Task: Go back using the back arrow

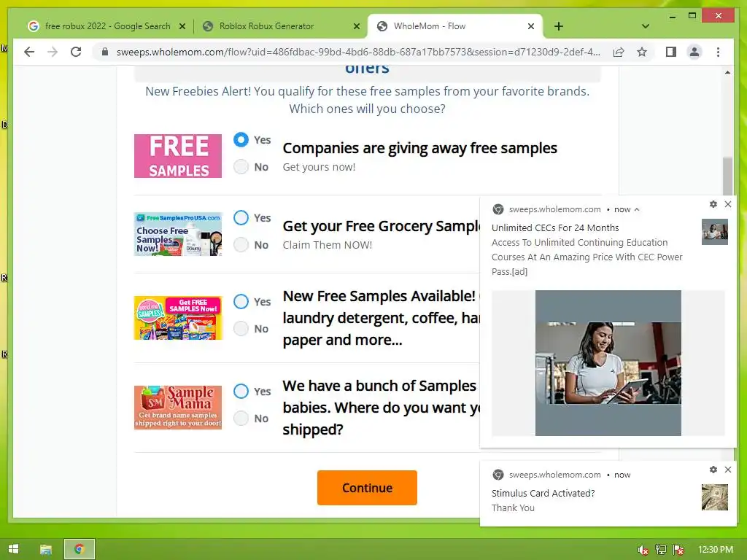Action: coord(29,52)
